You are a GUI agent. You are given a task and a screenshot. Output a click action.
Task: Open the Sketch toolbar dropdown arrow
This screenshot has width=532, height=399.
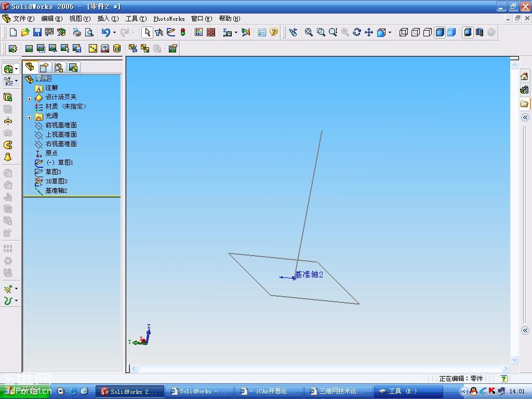(x=16, y=81)
